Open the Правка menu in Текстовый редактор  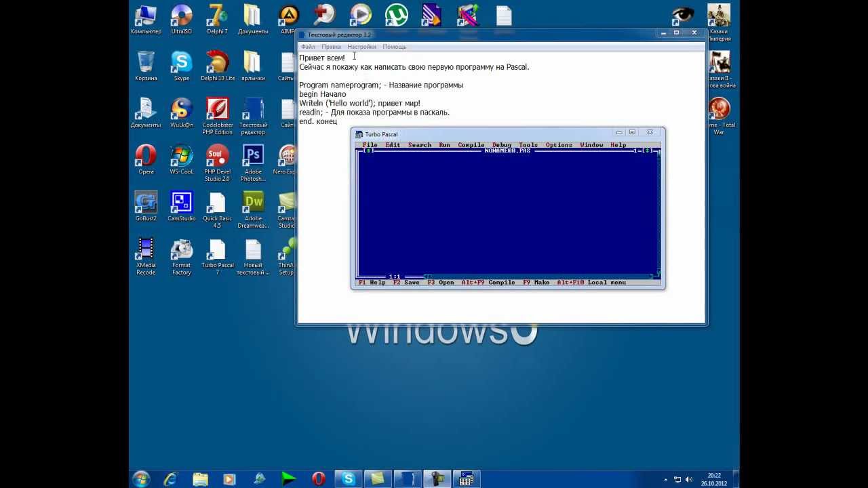(331, 47)
